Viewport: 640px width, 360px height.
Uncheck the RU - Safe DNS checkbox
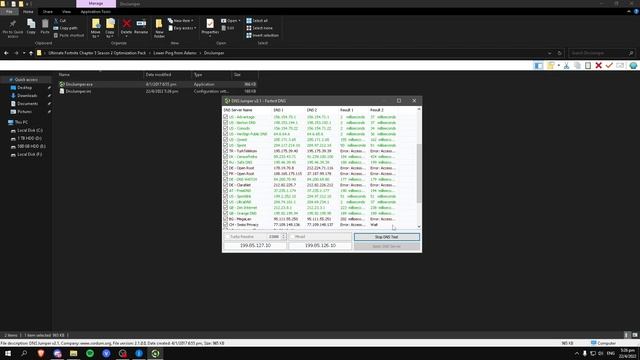point(226,162)
